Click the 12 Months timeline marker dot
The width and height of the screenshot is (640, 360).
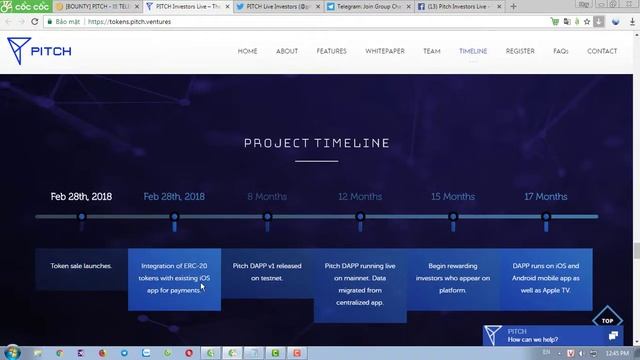(360, 216)
